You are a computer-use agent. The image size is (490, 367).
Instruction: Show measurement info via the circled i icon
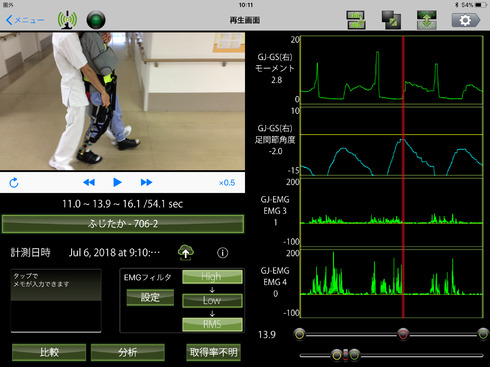[x=222, y=253]
